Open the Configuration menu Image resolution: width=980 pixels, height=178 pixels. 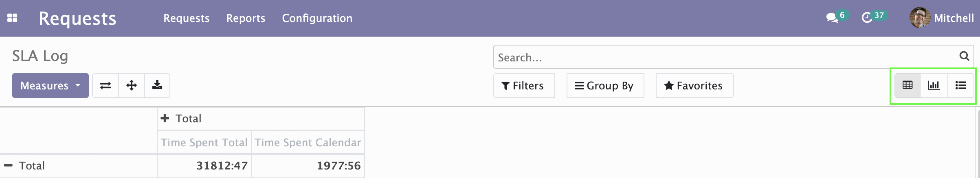[x=317, y=18]
